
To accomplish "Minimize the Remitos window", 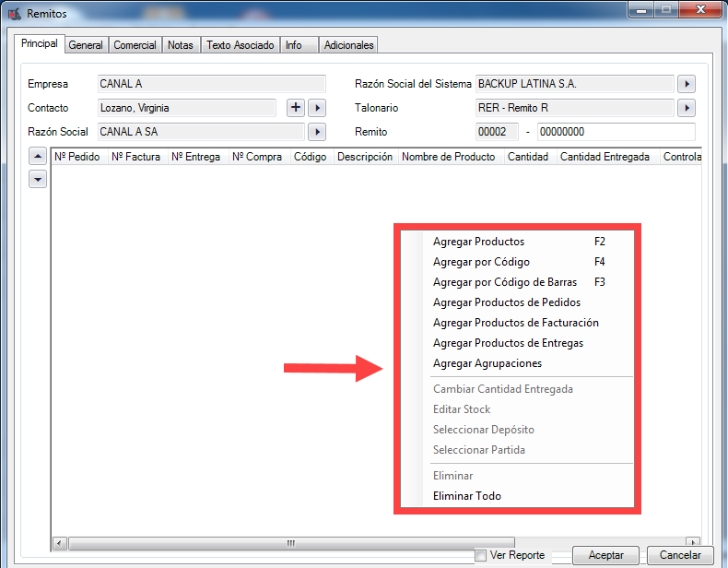I will [x=641, y=10].
